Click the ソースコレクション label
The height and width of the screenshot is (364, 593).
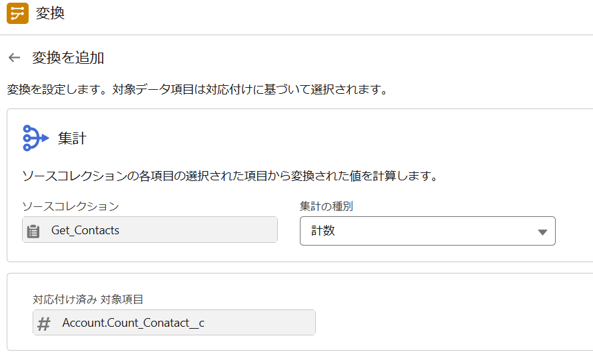[71, 206]
